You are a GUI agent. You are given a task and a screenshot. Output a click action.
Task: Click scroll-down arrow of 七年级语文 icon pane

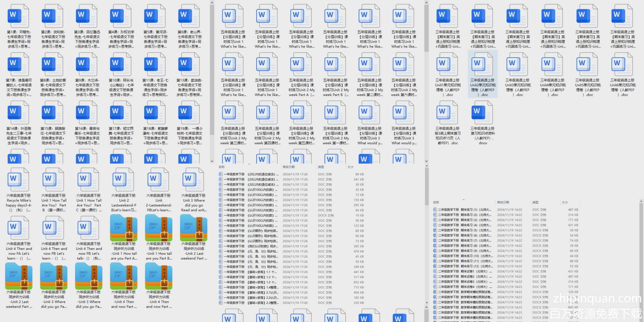[212, 161]
